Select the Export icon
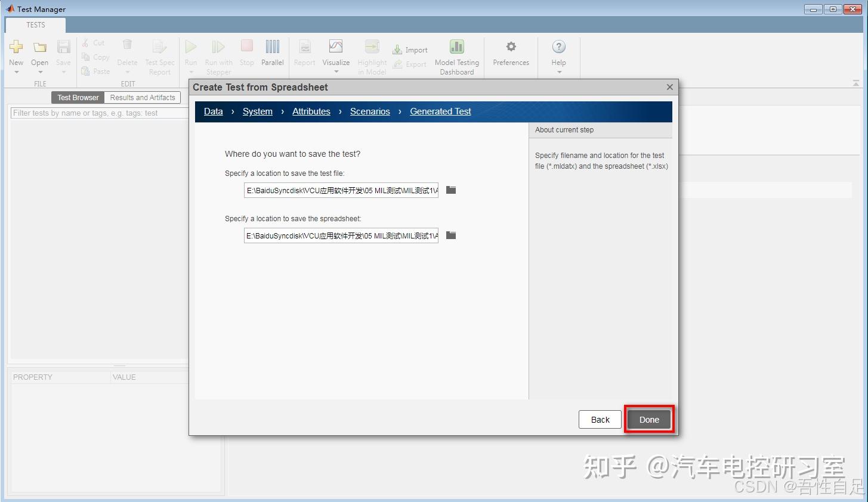This screenshot has width=868, height=502. [x=410, y=64]
